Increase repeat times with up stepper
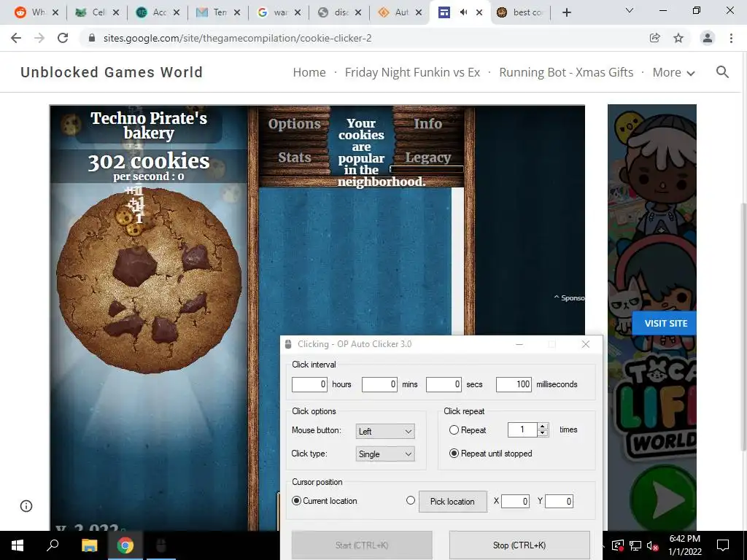Screen dimensions: 747x560 click(x=543, y=426)
